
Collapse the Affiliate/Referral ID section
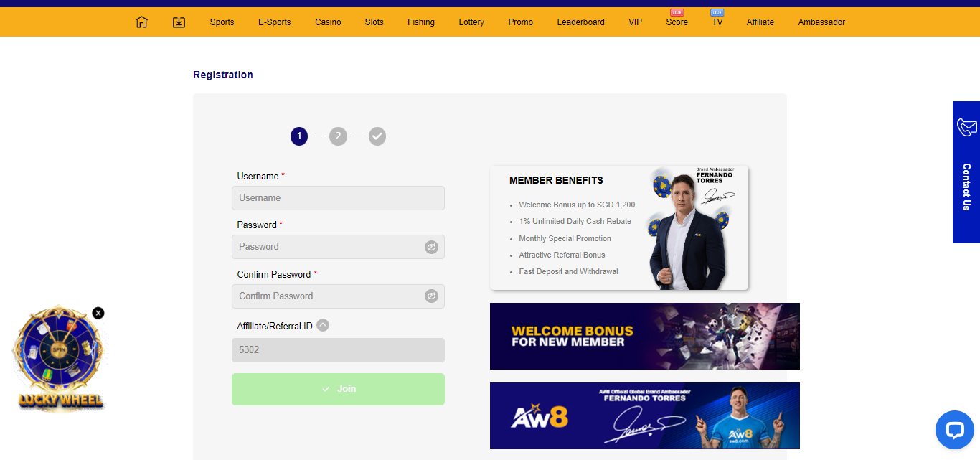point(323,325)
